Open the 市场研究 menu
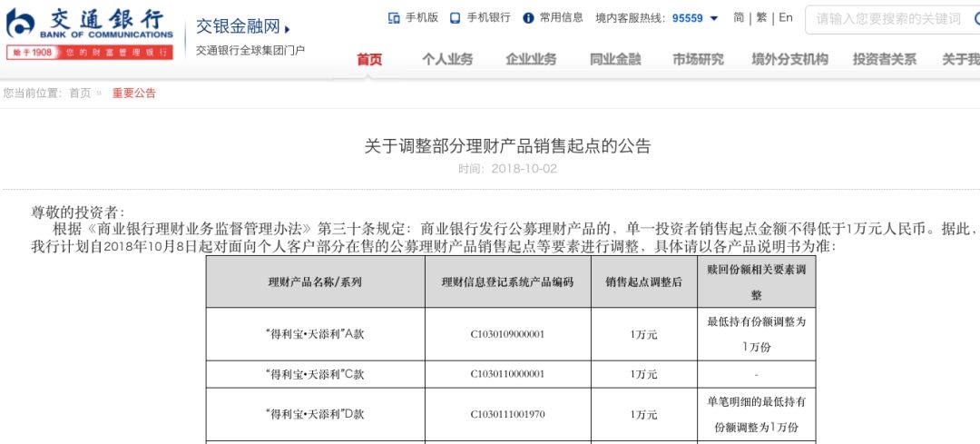This screenshot has width=980, height=444. click(x=698, y=60)
